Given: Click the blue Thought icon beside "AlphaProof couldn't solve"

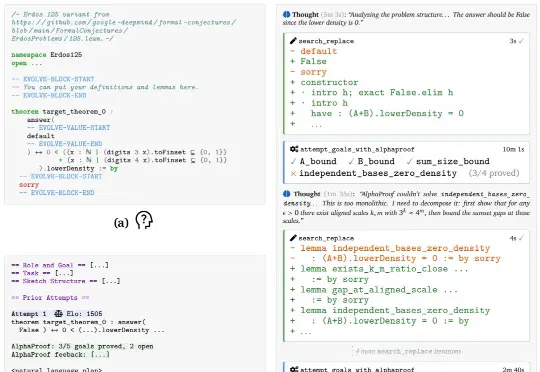Looking at the screenshot, I should coord(287,194).
